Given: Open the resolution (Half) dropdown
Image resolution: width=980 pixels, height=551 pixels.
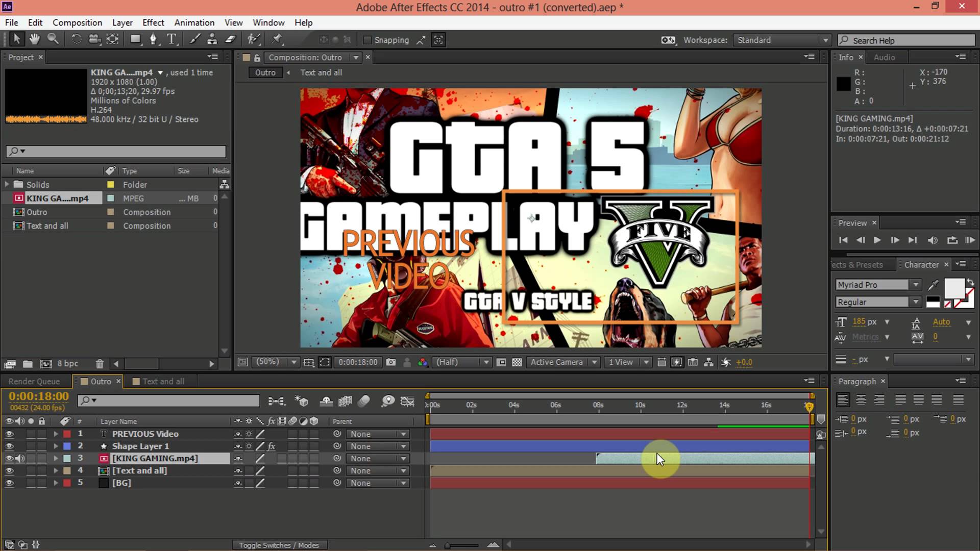Looking at the screenshot, I should 462,362.
